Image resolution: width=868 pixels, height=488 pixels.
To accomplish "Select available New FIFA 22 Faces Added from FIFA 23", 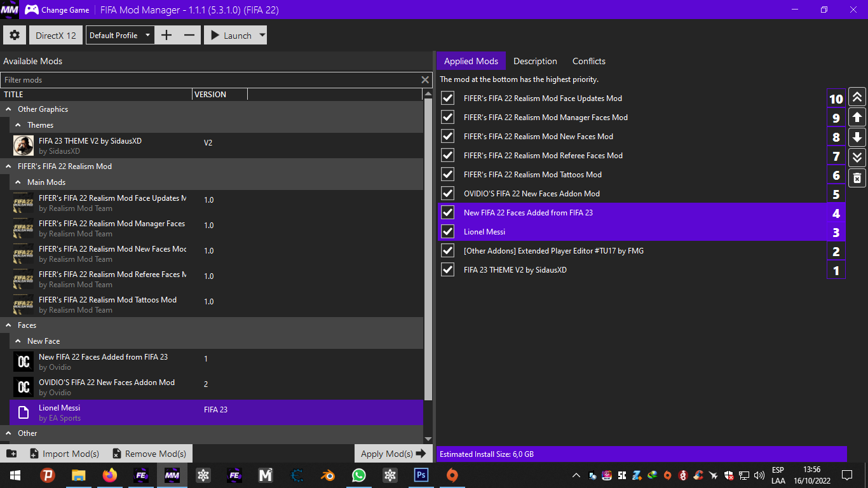I will coord(216,362).
